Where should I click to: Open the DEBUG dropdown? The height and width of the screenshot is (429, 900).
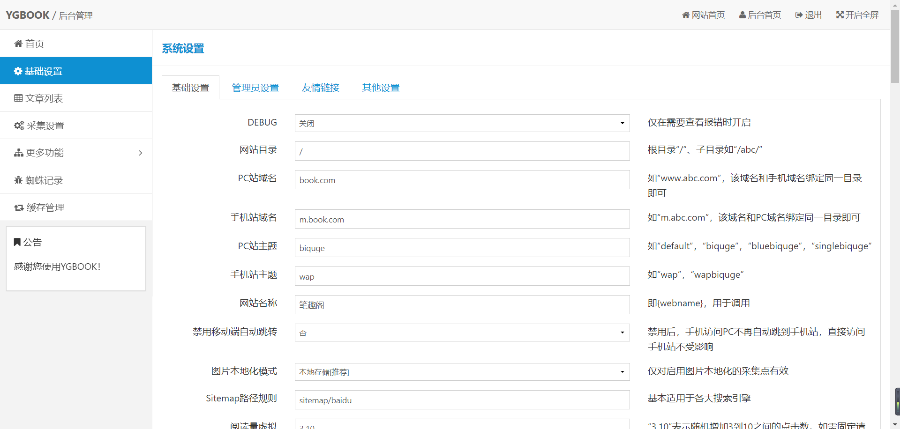pos(462,123)
